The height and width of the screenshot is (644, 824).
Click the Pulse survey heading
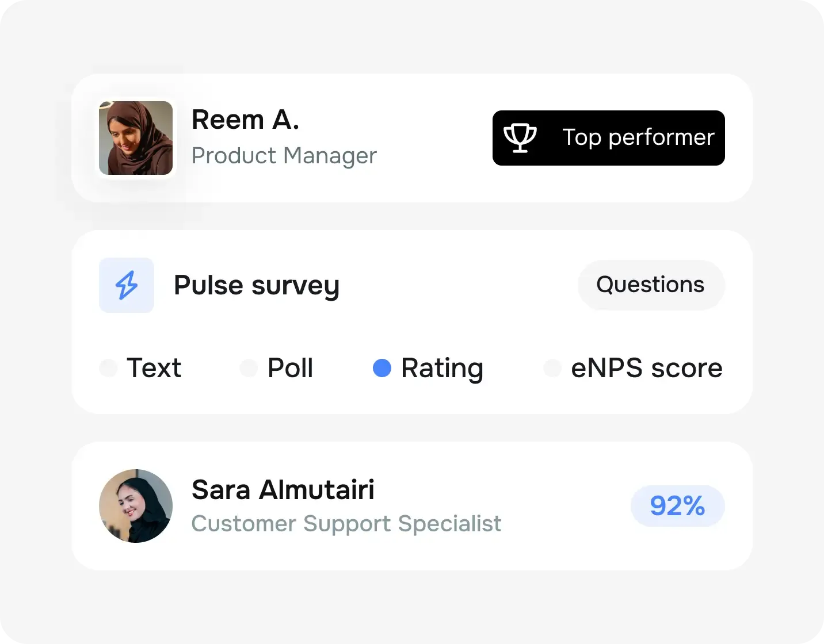coord(257,285)
